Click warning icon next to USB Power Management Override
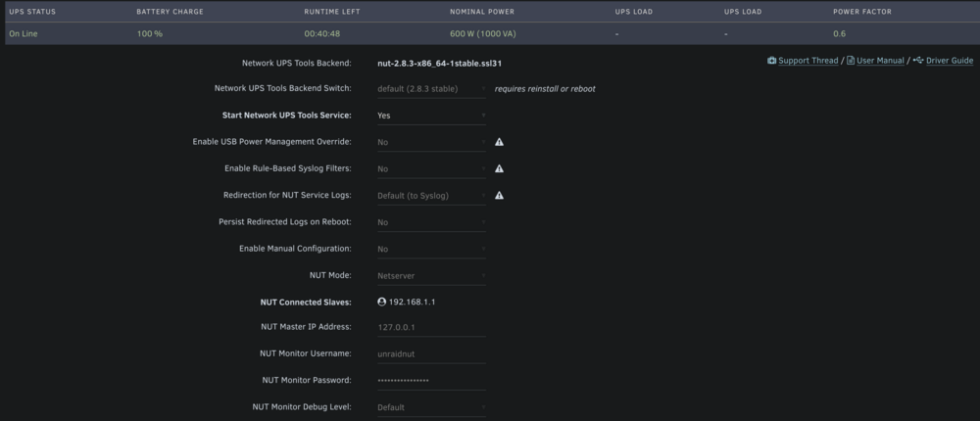The height and width of the screenshot is (421, 980). [x=499, y=142]
